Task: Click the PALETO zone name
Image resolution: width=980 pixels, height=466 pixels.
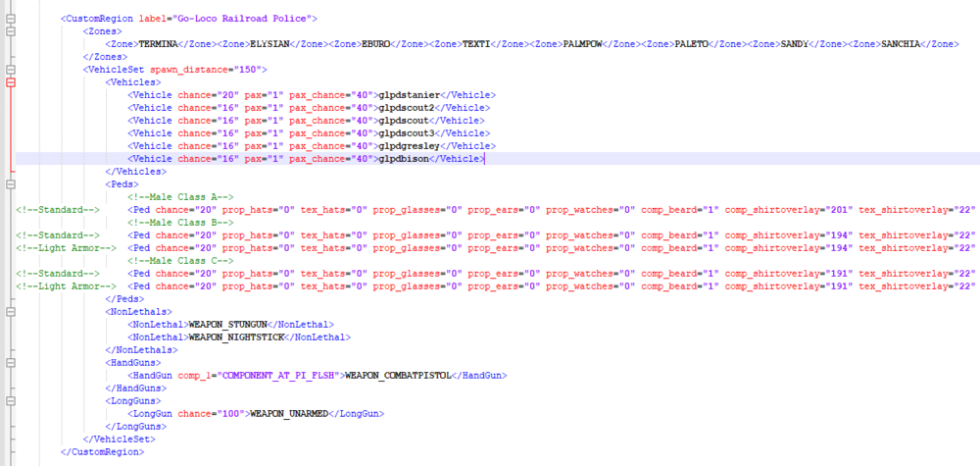Action: pos(692,44)
